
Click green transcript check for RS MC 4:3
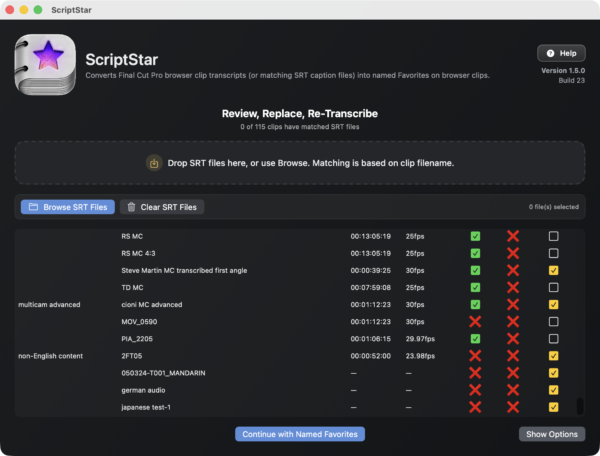point(475,253)
